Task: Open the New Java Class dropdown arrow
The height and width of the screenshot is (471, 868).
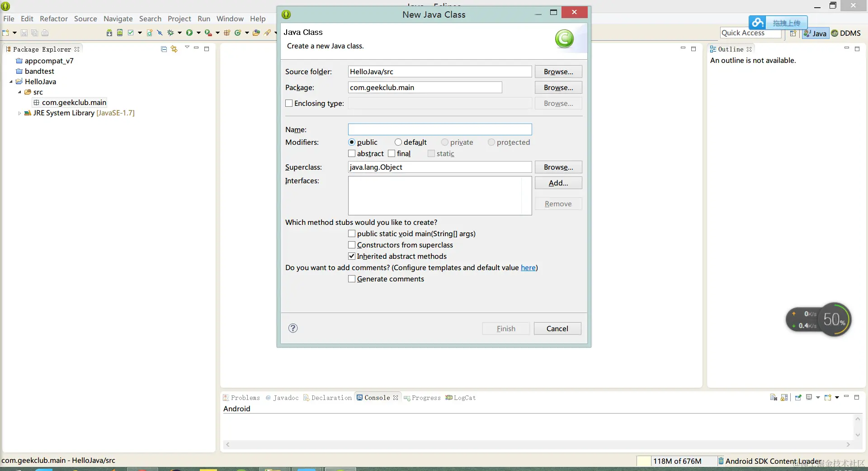Action: (x=247, y=33)
